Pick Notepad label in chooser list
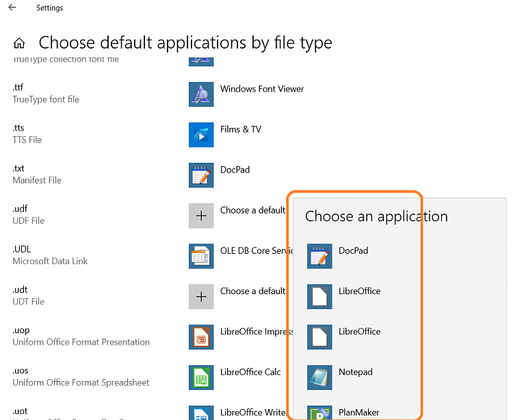 pyautogui.click(x=356, y=372)
